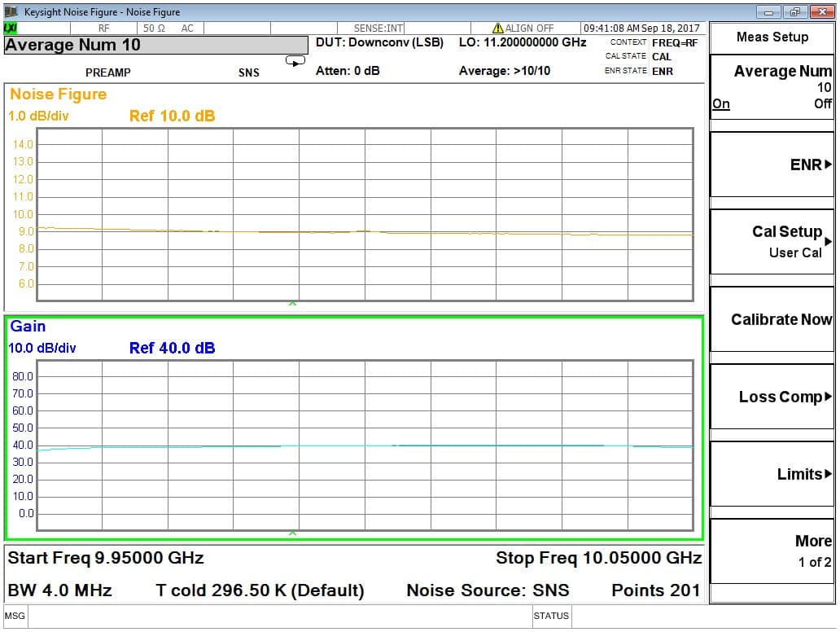This screenshot has height=632, width=840.
Task: Expand the Loss Comp submenu
Action: (x=772, y=397)
